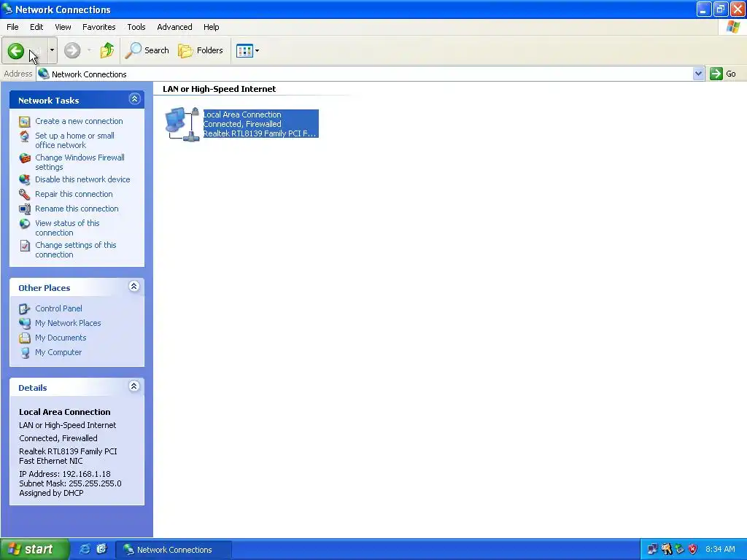747x560 pixels.
Task: Click View status of this connection
Action: (x=67, y=228)
